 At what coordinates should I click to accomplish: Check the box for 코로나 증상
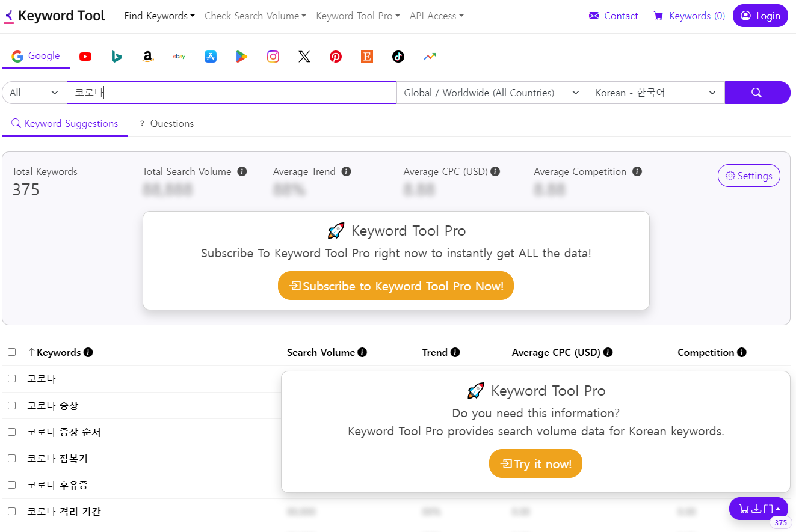tap(11, 405)
